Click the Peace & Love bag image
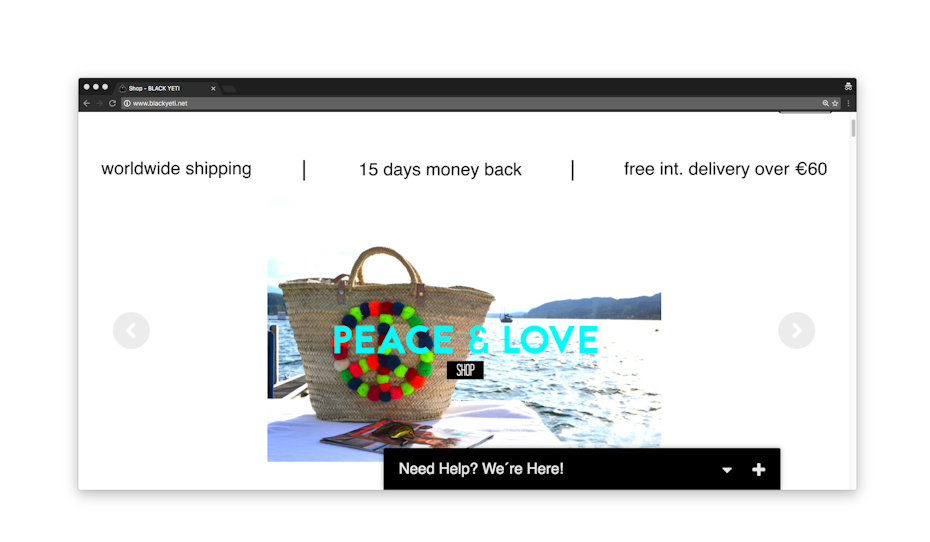The width and height of the screenshot is (930, 542). [464, 353]
